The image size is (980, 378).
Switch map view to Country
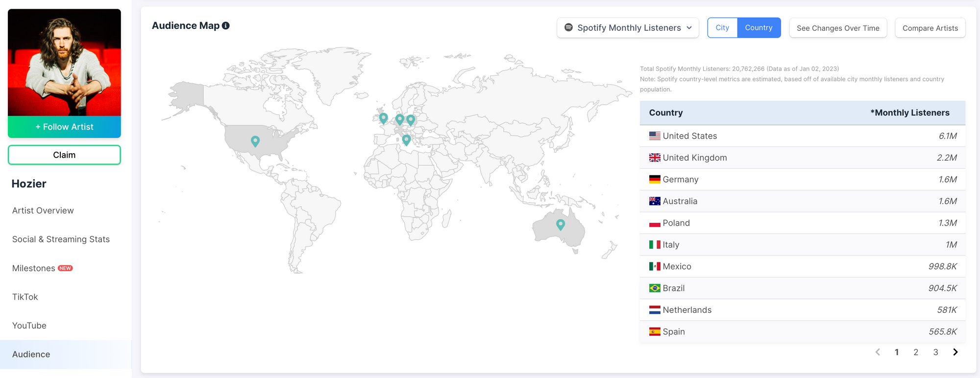point(759,28)
